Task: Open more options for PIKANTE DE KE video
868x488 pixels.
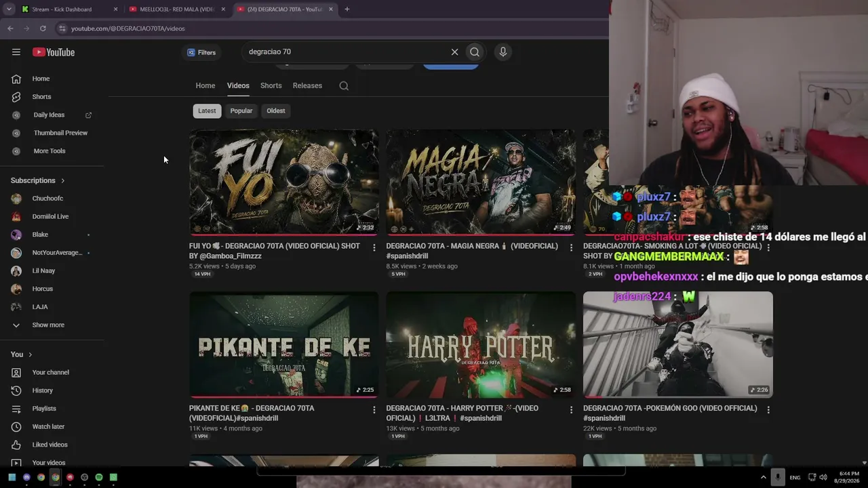Action: click(374, 409)
